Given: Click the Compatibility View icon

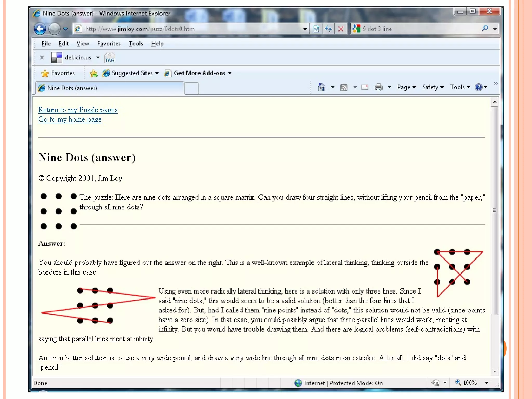Looking at the screenshot, I should click(316, 29).
